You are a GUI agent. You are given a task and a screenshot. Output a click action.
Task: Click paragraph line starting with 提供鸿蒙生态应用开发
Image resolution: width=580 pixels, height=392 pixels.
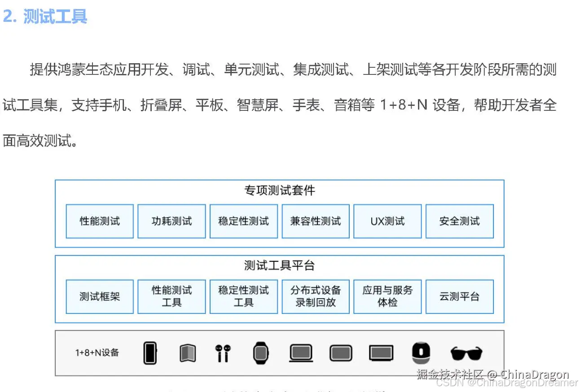coord(293,70)
